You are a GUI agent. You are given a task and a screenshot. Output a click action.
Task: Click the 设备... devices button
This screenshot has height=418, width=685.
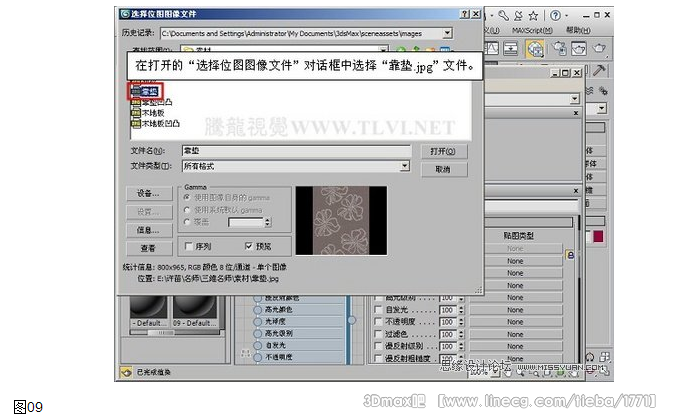pyautogui.click(x=149, y=193)
